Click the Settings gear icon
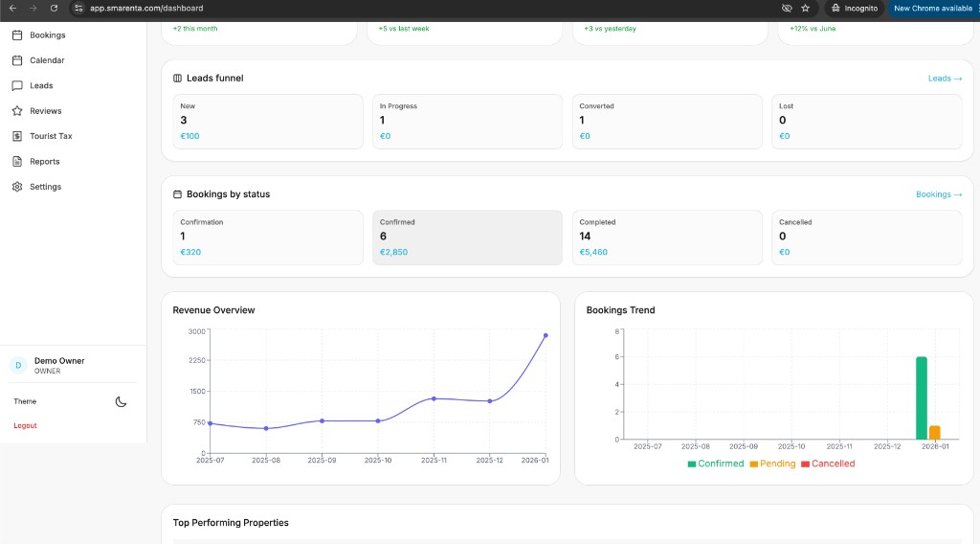 pyautogui.click(x=17, y=187)
